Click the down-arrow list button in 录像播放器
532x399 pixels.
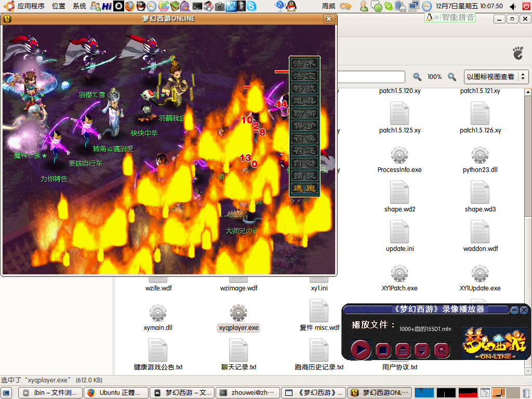point(422,350)
